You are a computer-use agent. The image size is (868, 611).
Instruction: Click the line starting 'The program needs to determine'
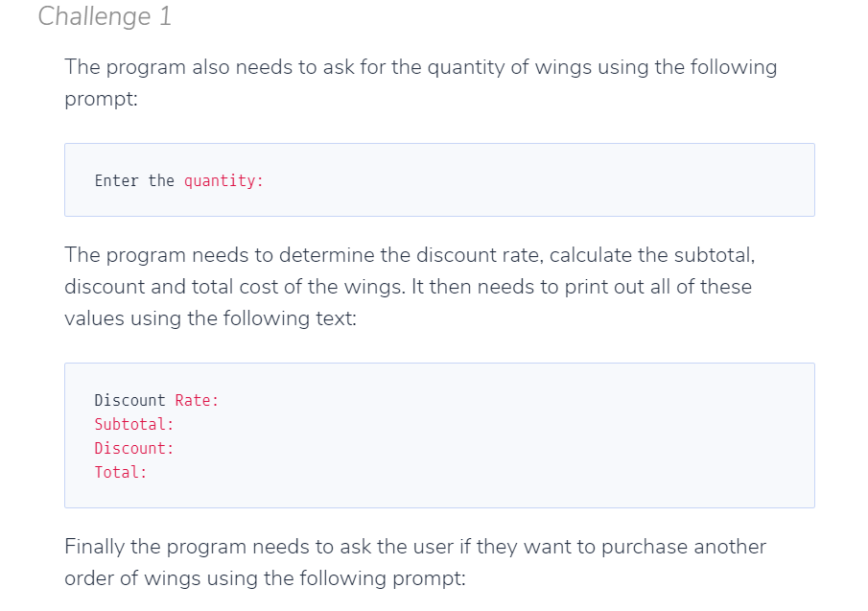coord(410,255)
